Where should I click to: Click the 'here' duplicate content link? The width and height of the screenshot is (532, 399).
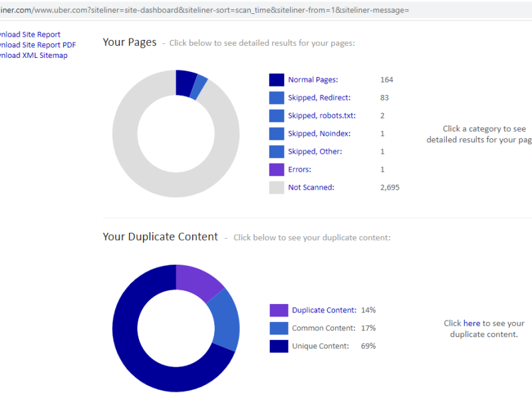[471, 323]
